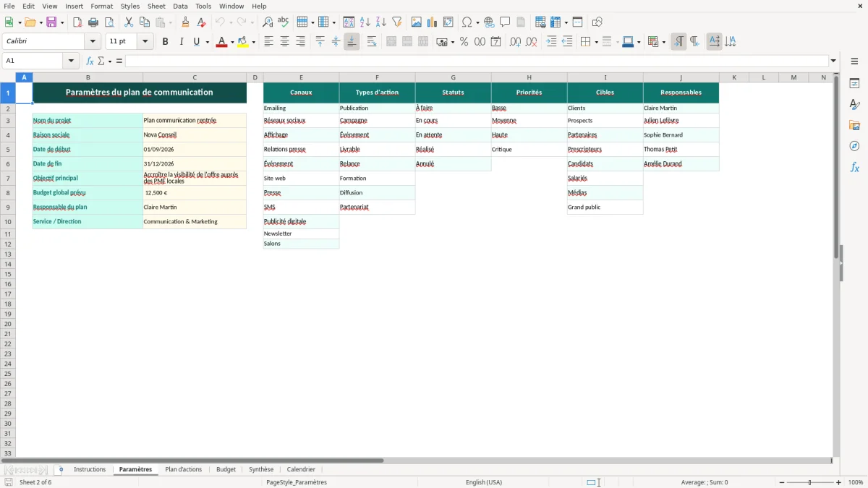
Task: Open the Styles menu
Action: [x=130, y=6]
